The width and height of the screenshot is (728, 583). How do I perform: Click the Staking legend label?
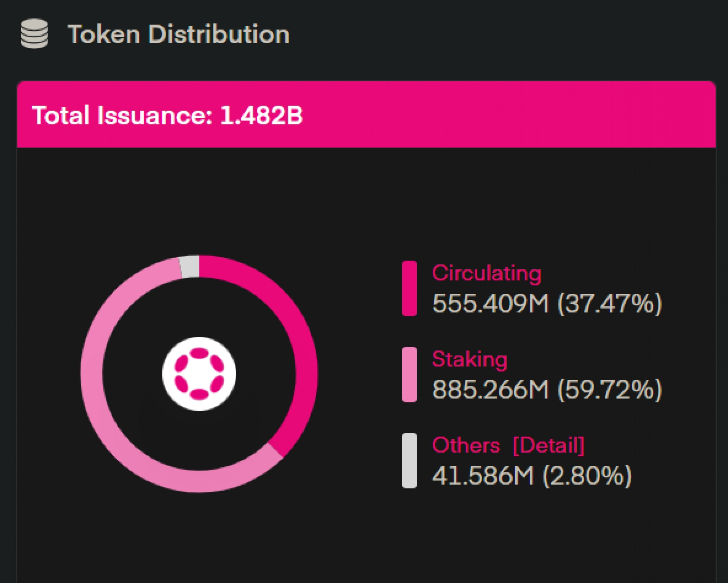469,359
